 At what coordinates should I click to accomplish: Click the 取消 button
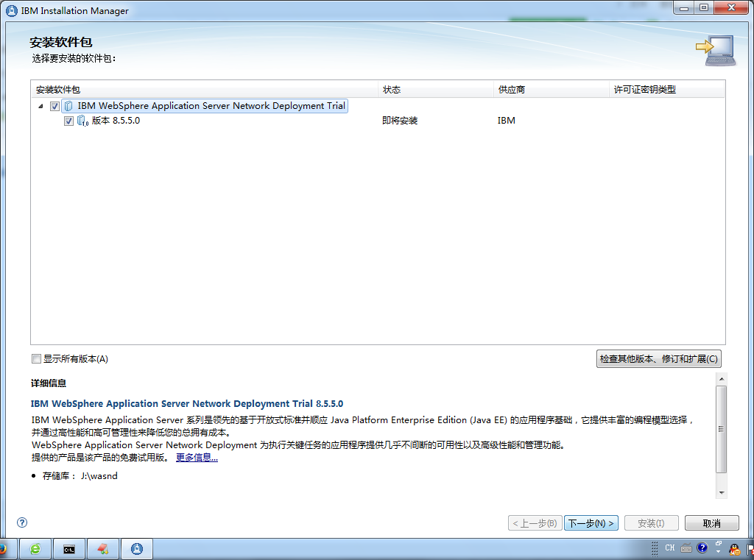pos(712,523)
